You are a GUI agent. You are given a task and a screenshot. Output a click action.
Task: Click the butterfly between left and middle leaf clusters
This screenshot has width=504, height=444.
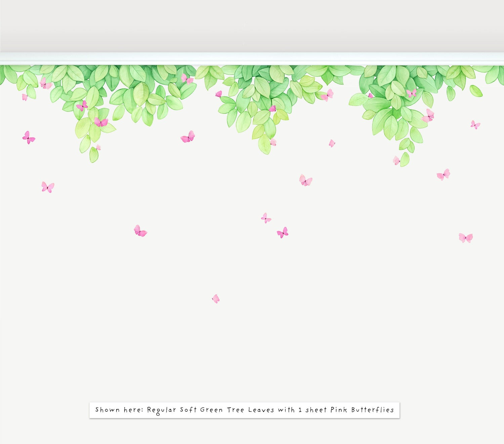click(188, 137)
